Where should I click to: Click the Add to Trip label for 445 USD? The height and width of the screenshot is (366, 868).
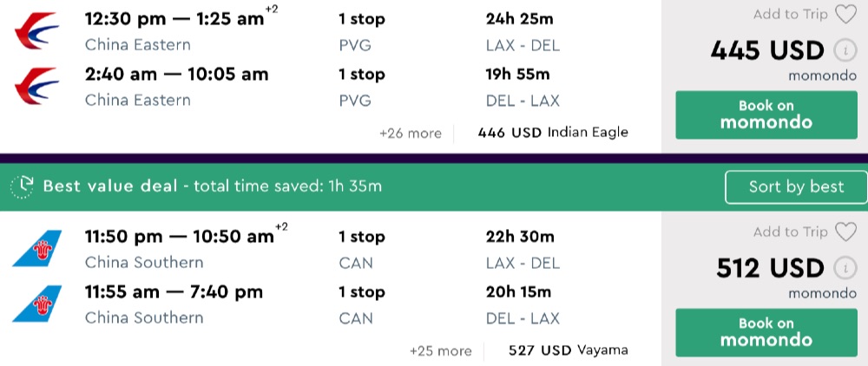(x=791, y=14)
